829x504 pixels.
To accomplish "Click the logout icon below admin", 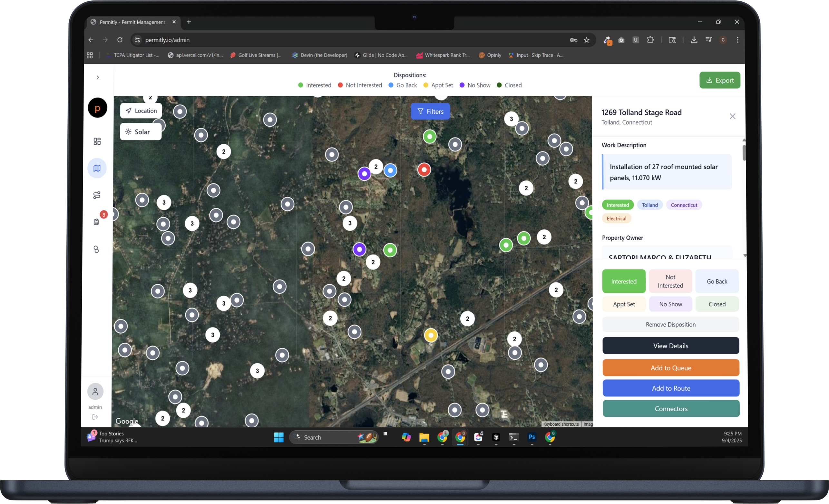I will [x=95, y=417].
